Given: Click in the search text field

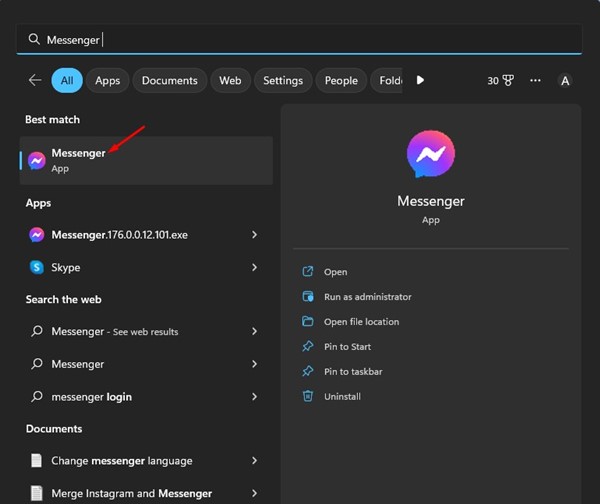Looking at the screenshot, I should click(299, 39).
